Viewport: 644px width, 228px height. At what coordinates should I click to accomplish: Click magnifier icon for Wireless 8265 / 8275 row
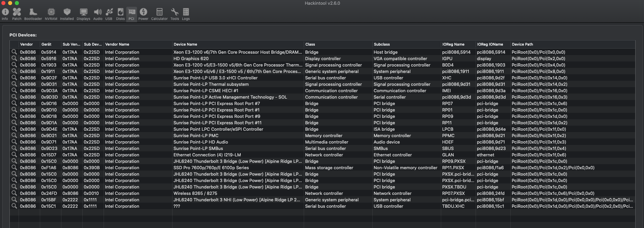tap(14, 193)
